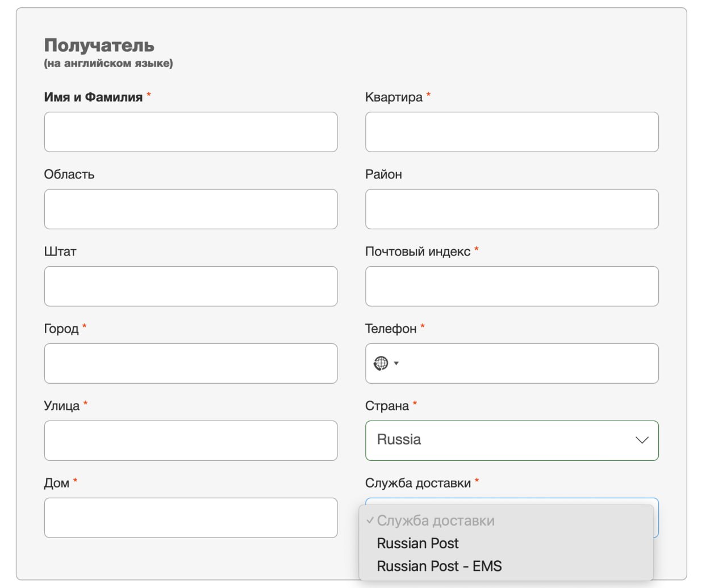Screen dimensions: 727x588
Task: Focus the Район input field
Action: (512, 209)
